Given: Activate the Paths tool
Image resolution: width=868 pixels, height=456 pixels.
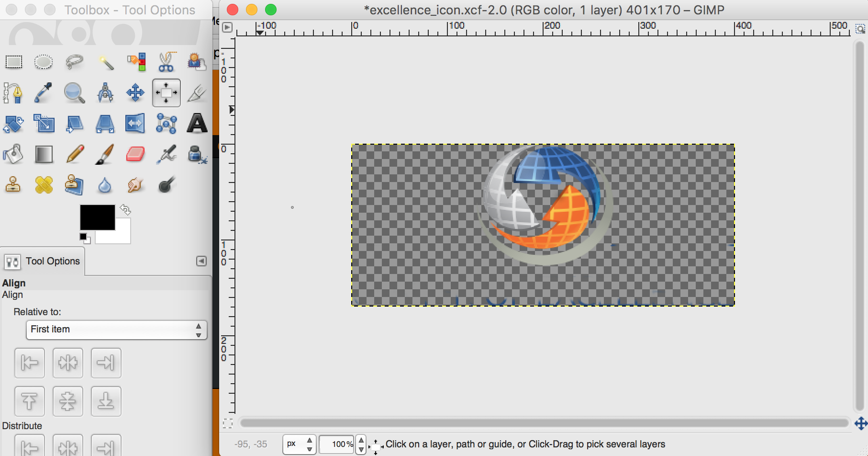Looking at the screenshot, I should (x=13, y=92).
